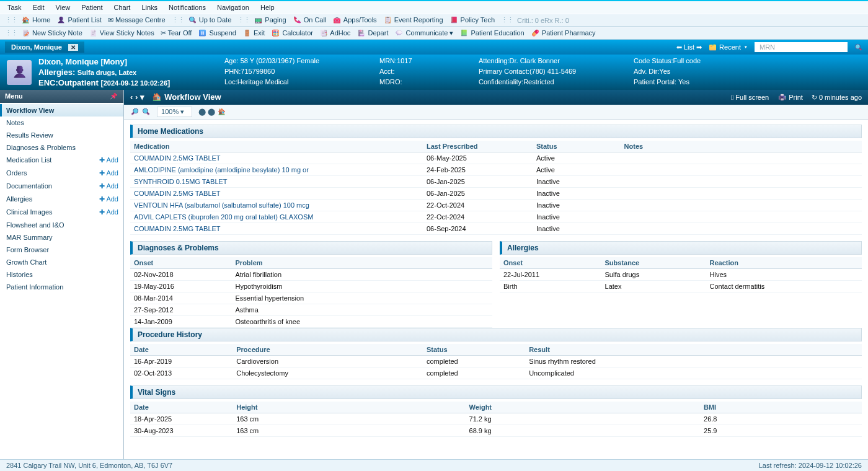Click into the MRN search field

801,47
